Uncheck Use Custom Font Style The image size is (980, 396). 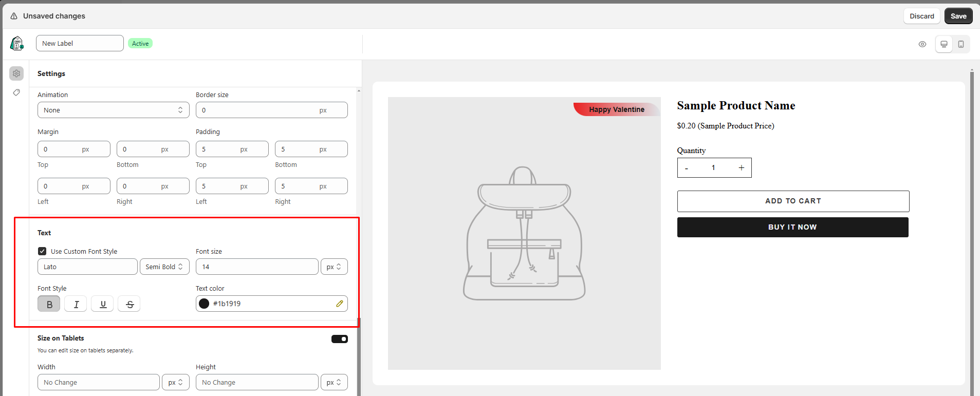pos(42,251)
